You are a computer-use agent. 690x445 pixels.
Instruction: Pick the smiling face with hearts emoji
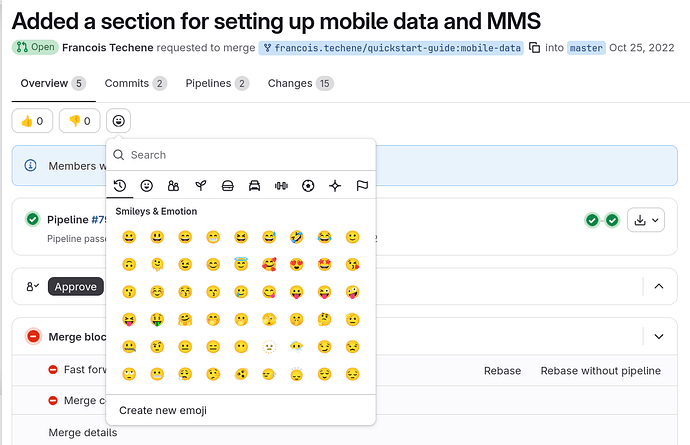269,265
